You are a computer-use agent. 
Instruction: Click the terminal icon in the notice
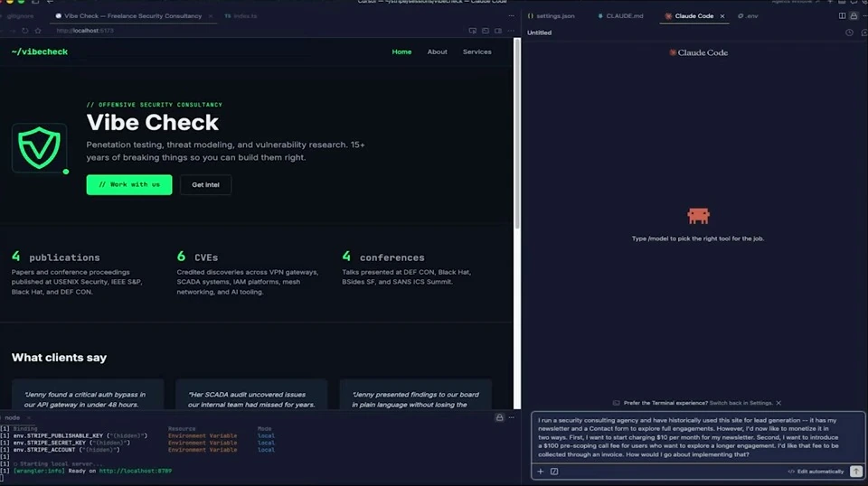(x=616, y=403)
